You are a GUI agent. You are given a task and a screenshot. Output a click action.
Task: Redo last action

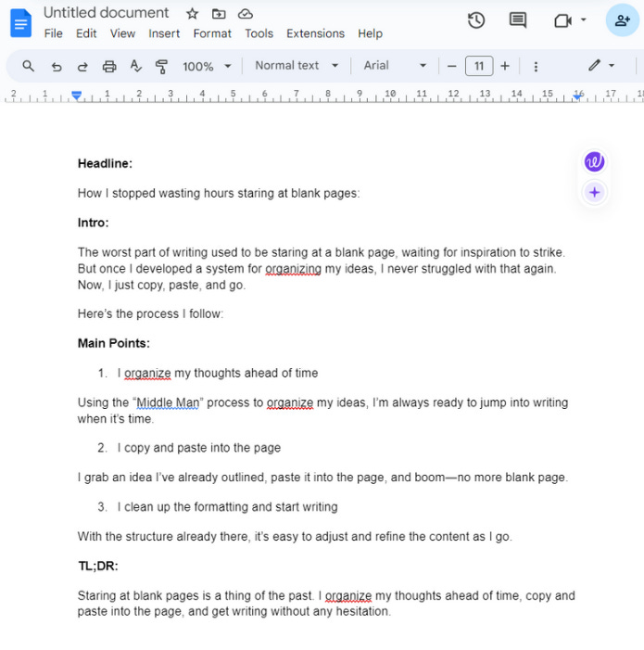coord(82,67)
